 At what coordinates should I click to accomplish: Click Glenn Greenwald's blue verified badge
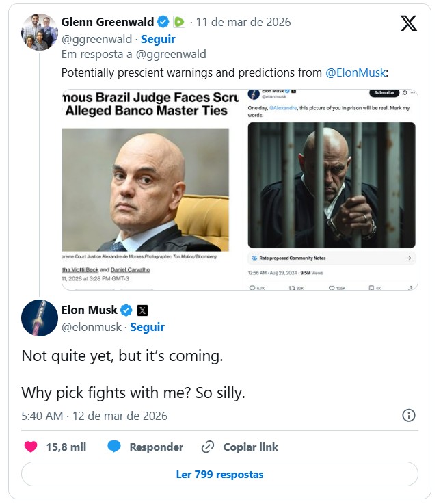(x=163, y=22)
